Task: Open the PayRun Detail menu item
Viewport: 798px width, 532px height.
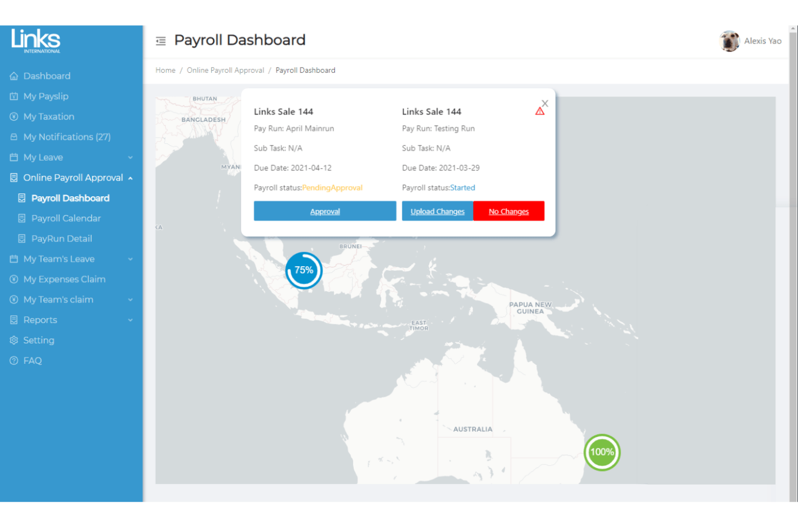Action: point(62,239)
